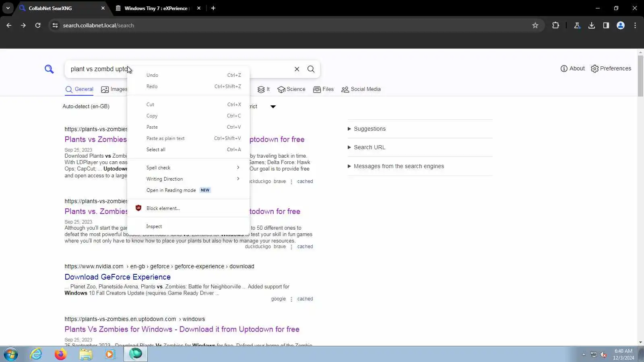Image resolution: width=644 pixels, height=362 pixels.
Task: Launch Internet Explorer from the taskbar
Action: (x=36, y=354)
